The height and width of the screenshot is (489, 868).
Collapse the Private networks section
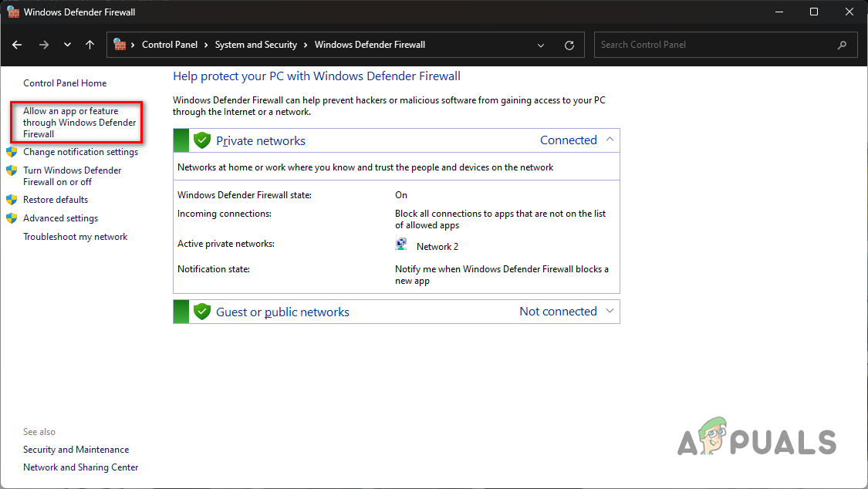pos(610,140)
